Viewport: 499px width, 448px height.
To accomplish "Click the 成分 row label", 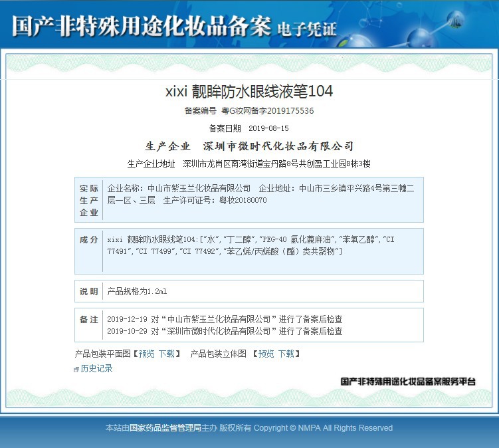I will (x=89, y=239).
